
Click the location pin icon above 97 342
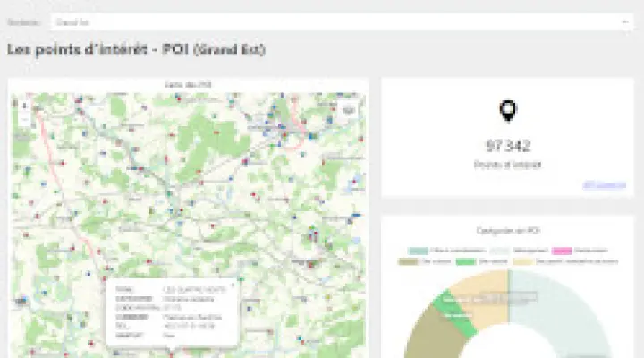(507, 112)
